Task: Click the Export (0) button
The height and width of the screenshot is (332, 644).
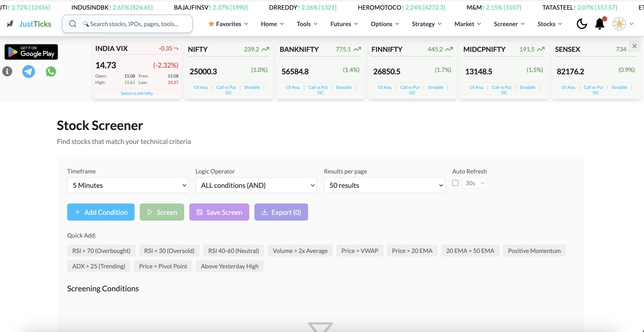Action: coord(281,212)
